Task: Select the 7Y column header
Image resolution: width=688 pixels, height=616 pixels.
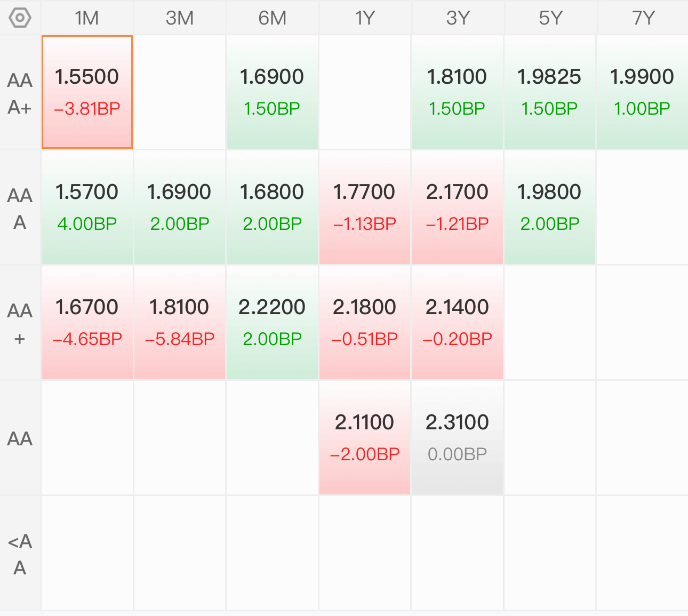Action: click(x=643, y=18)
